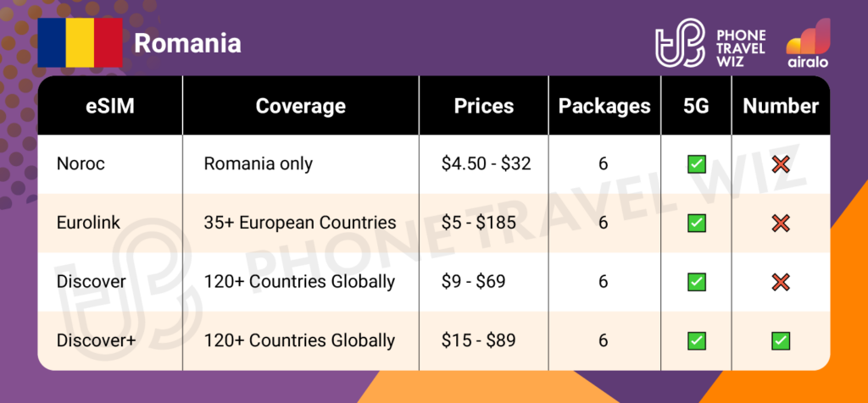Click the Noroc 5G green checkbox
Viewport: 868px width, 403px height.
coord(697,164)
